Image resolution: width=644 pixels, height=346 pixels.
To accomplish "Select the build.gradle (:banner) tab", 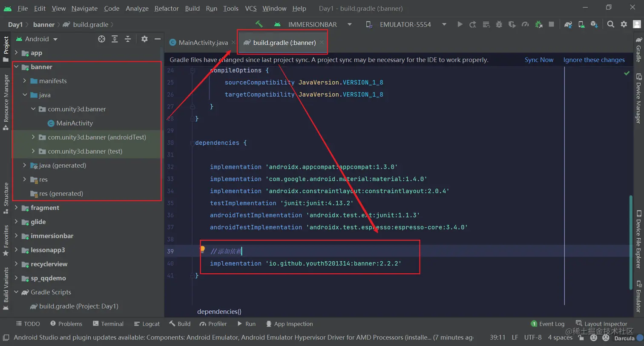I will coord(283,43).
